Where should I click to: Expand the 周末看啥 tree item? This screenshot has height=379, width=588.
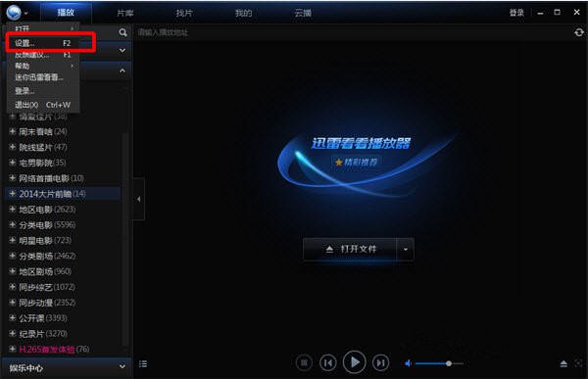tap(12, 131)
